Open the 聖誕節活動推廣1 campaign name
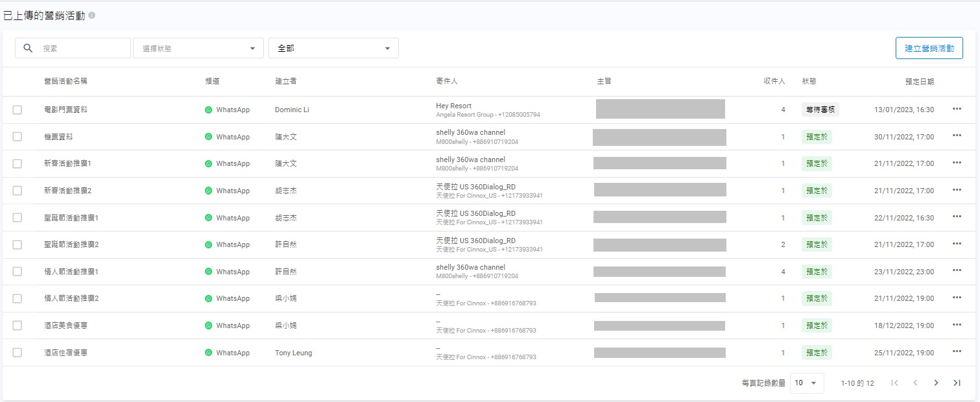The width and height of the screenshot is (980, 402). (71, 218)
